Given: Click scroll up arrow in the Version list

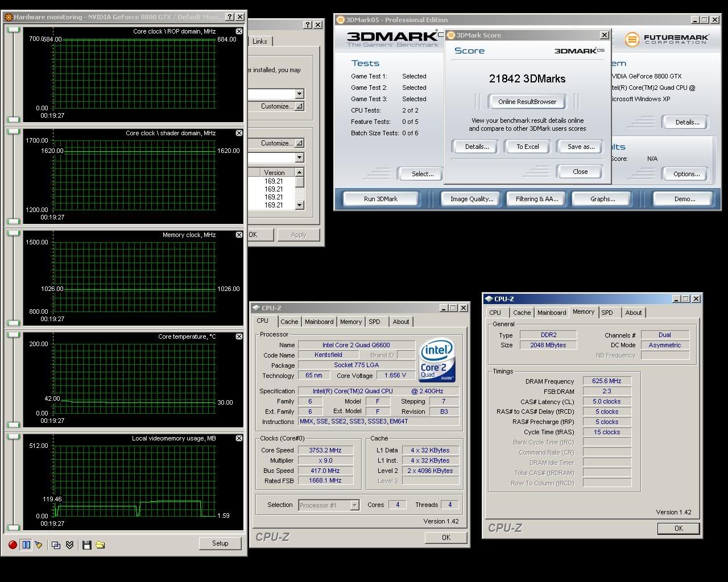Looking at the screenshot, I should point(300,172).
